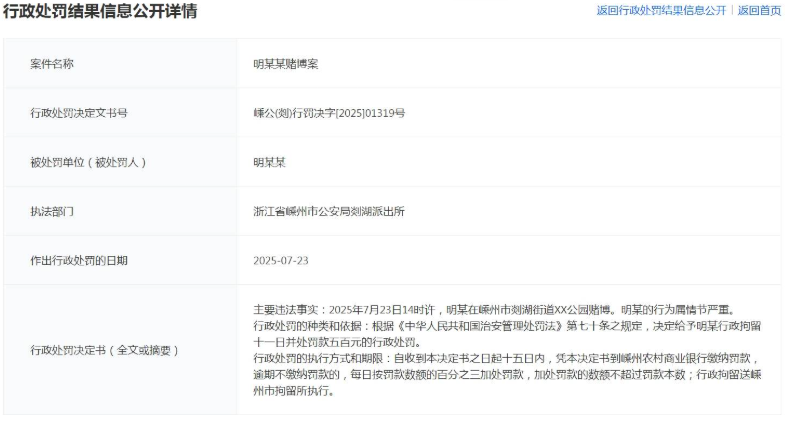Select the 被处罚单位（被处罚人） label
795x424 pixels.
[95, 162]
